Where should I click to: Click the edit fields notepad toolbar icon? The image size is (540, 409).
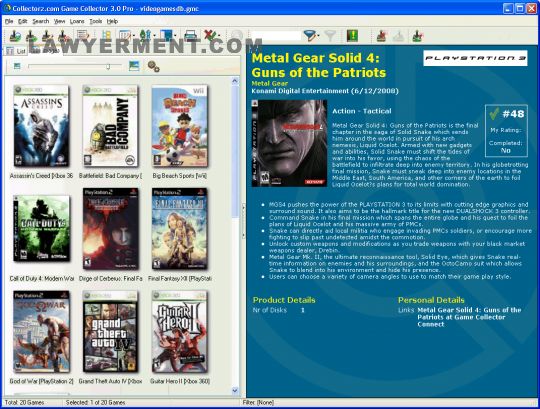83,35
